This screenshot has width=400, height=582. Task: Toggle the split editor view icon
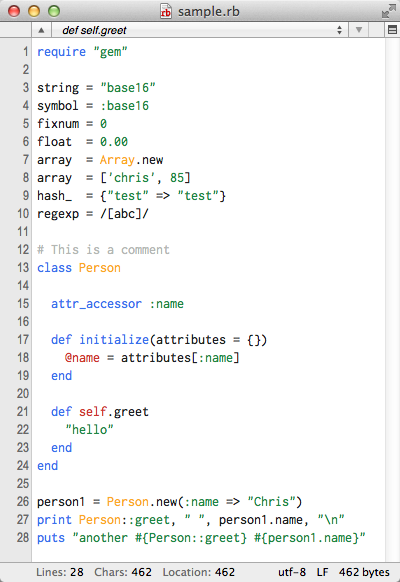tap(392, 30)
